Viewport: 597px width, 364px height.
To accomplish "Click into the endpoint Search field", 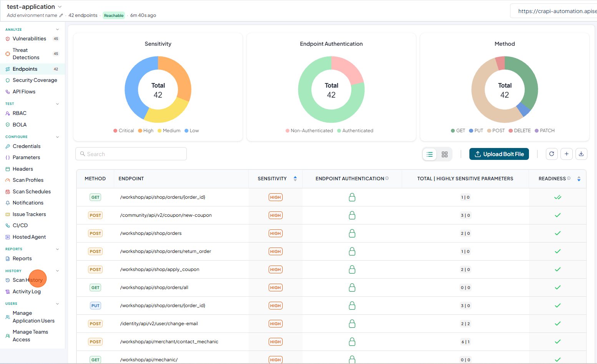I will (131, 154).
